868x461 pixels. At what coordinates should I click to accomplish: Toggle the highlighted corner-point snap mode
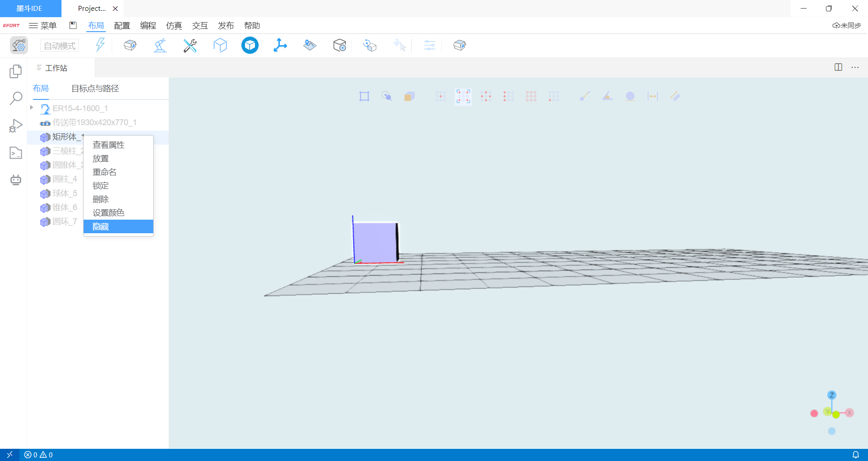point(463,96)
